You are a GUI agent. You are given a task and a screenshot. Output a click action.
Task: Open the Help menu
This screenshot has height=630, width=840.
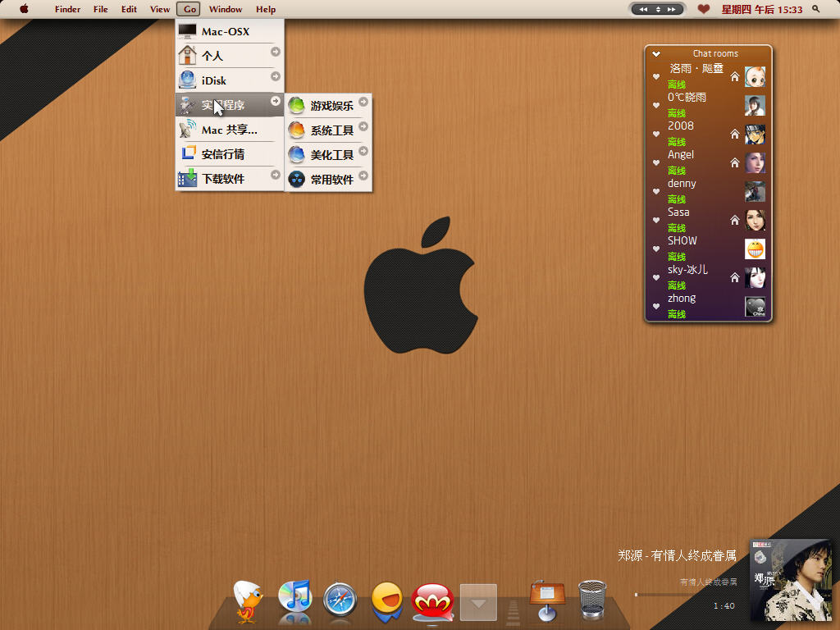tap(266, 9)
